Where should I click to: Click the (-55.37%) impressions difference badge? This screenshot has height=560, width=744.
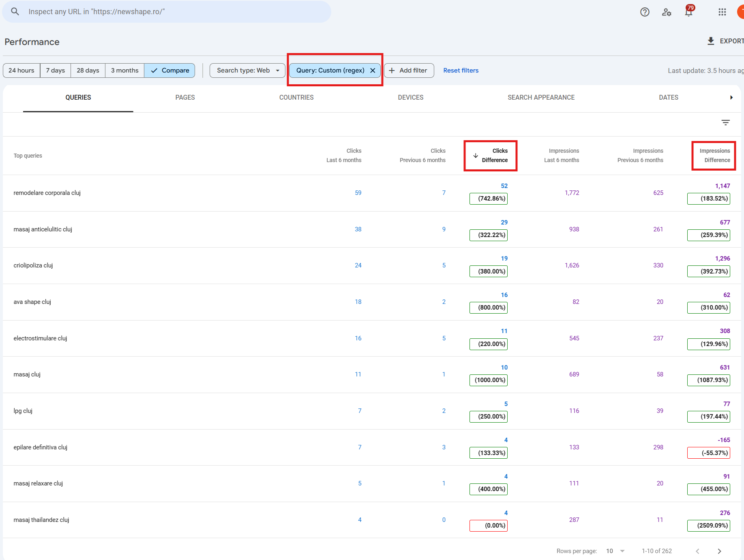point(709,453)
